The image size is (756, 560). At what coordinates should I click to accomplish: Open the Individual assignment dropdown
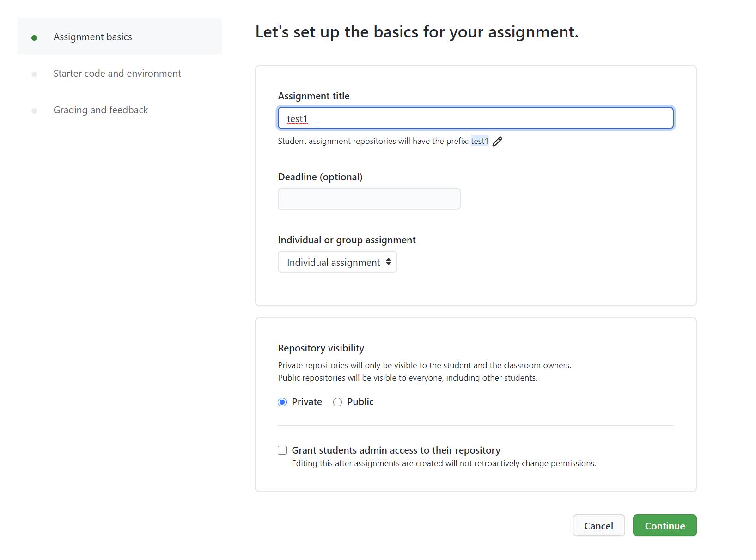(337, 262)
